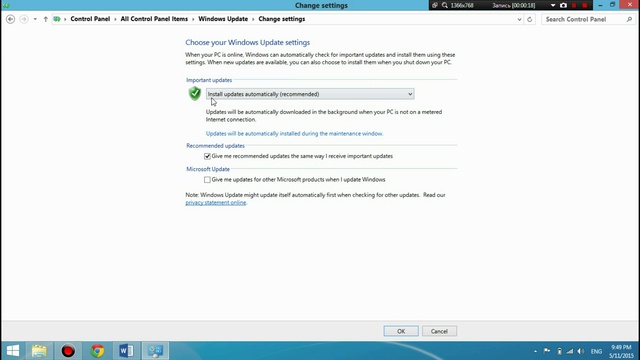Click the search magnifier icon
This screenshot has width=640, height=360.
pos(629,19)
